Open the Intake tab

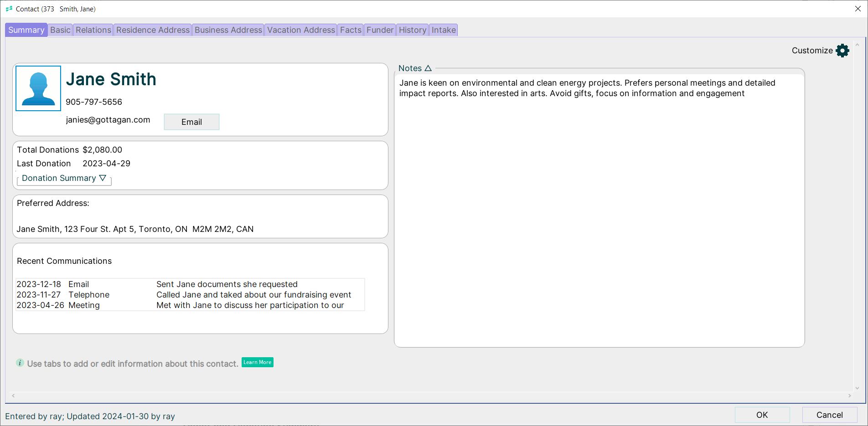point(444,30)
